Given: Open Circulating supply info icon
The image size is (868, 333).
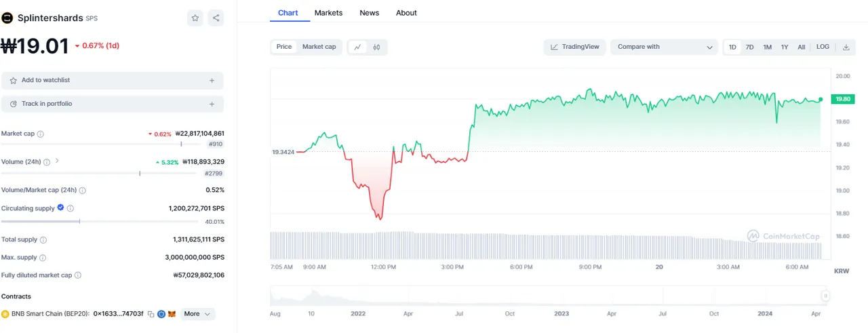Looking at the screenshot, I should point(71,209).
